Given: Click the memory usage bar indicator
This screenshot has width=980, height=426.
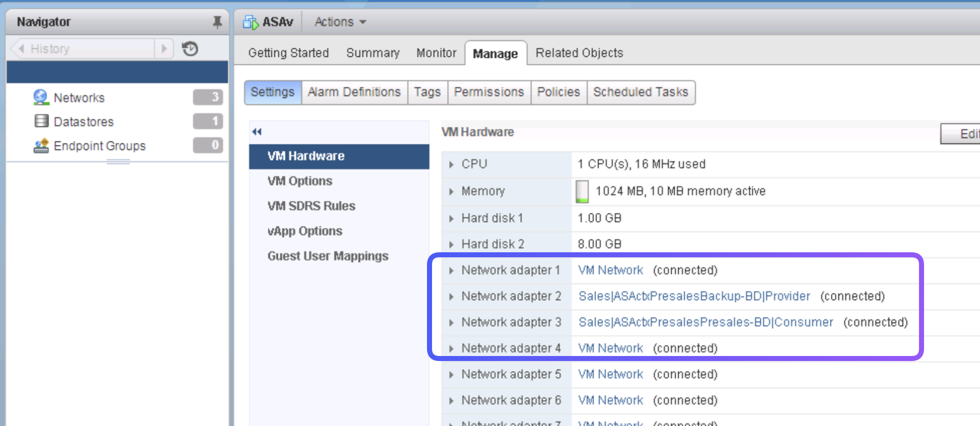Looking at the screenshot, I should 582,191.
